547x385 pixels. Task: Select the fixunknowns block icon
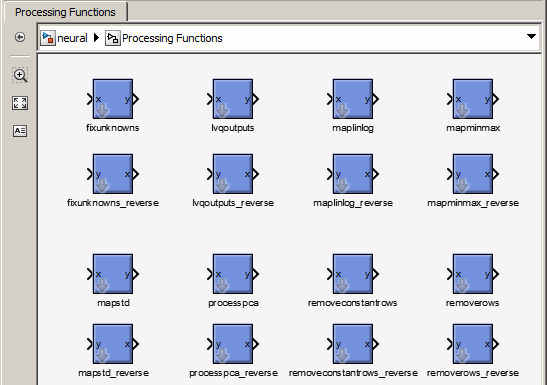[x=113, y=99]
